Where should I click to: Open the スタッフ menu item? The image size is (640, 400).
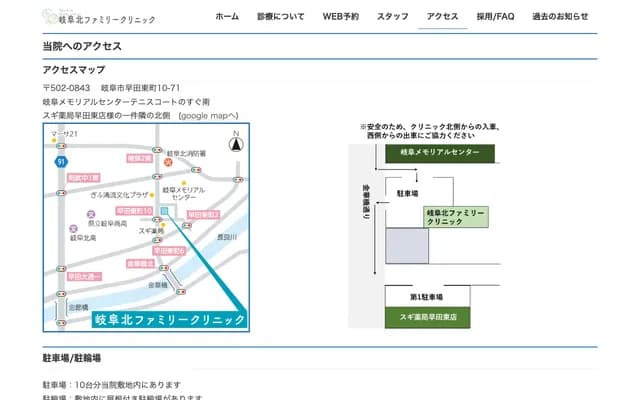click(392, 17)
